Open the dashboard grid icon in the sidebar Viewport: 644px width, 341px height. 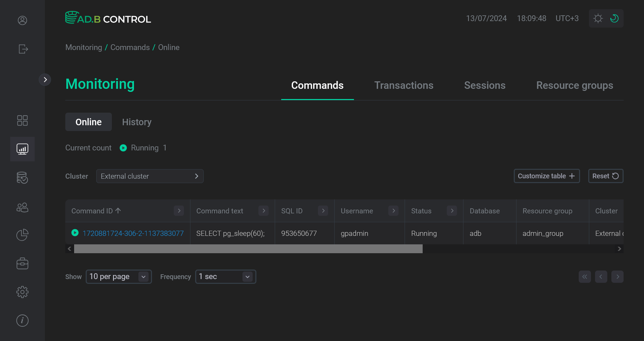coord(22,120)
